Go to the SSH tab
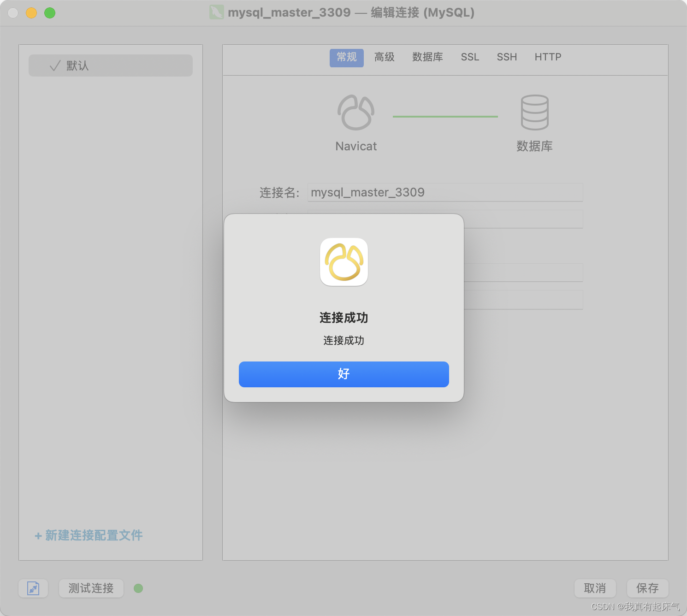The width and height of the screenshot is (687, 616). tap(507, 57)
